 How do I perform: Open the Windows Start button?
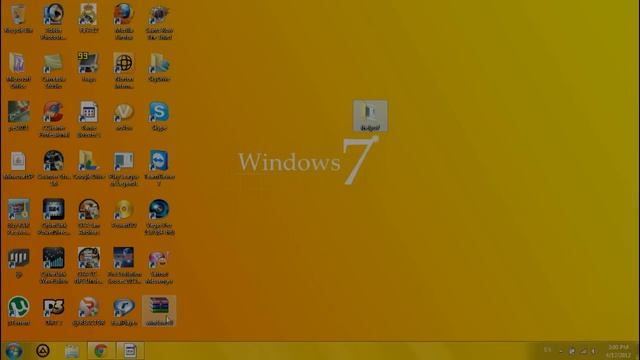pos(14,351)
